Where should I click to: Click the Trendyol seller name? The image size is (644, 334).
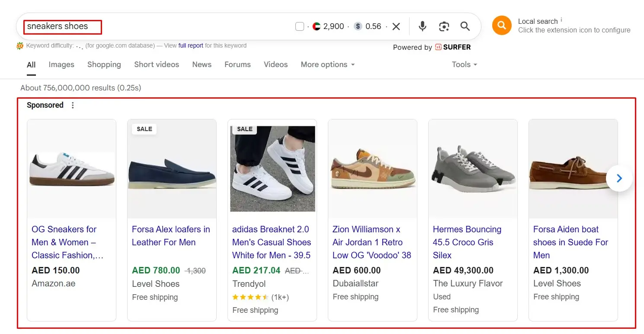click(249, 284)
